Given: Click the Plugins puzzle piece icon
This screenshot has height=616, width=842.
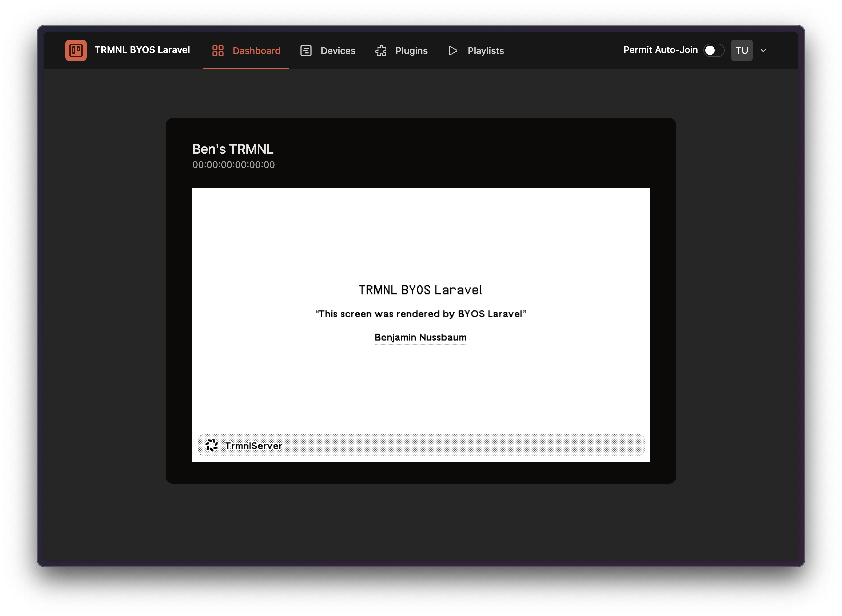Looking at the screenshot, I should click(380, 50).
